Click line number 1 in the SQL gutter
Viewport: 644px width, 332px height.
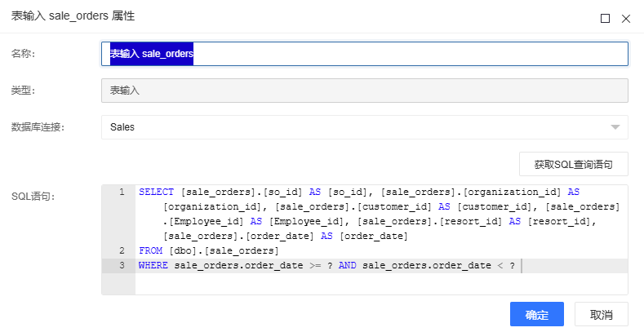(x=122, y=192)
